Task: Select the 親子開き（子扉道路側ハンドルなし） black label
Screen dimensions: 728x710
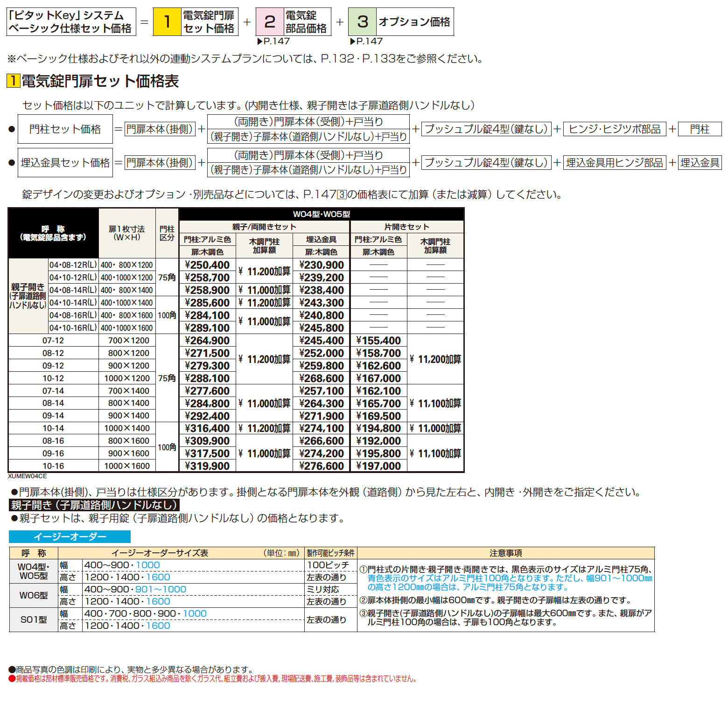Action: point(93,505)
